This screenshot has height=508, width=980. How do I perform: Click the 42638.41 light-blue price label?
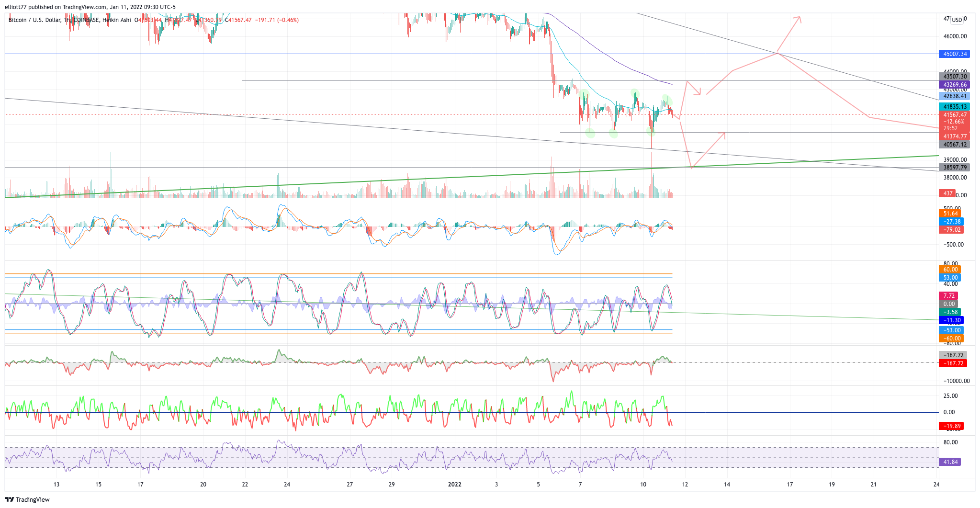click(954, 96)
